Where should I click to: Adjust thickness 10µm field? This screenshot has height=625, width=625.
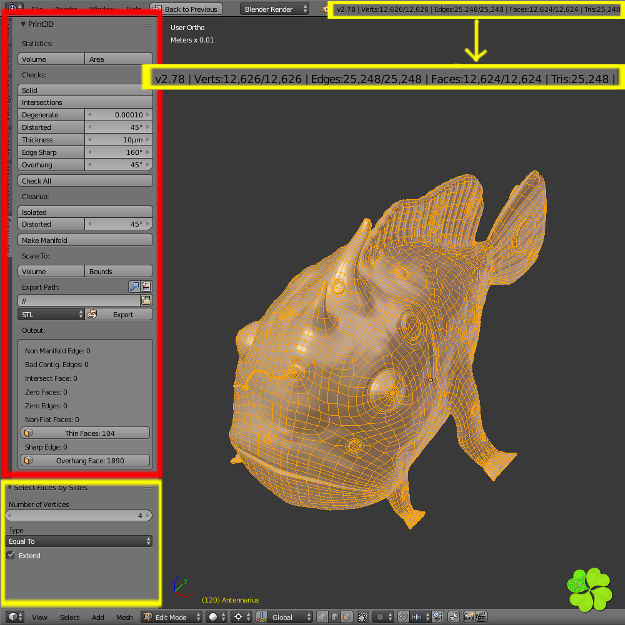click(118, 140)
